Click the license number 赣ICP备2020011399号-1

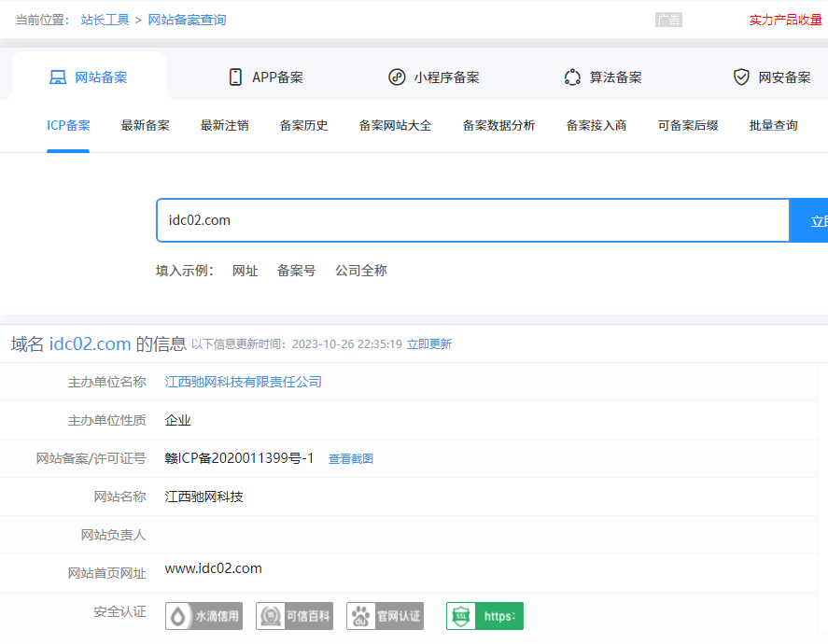(239, 458)
